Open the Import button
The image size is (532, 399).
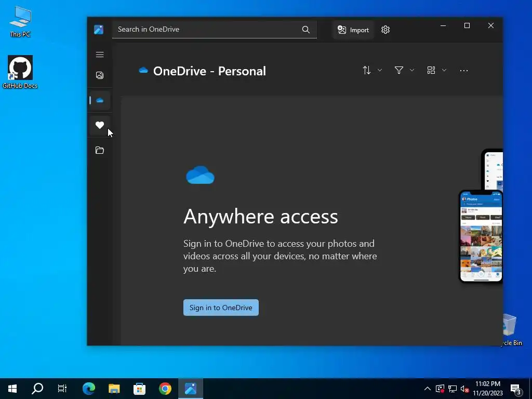click(x=353, y=30)
